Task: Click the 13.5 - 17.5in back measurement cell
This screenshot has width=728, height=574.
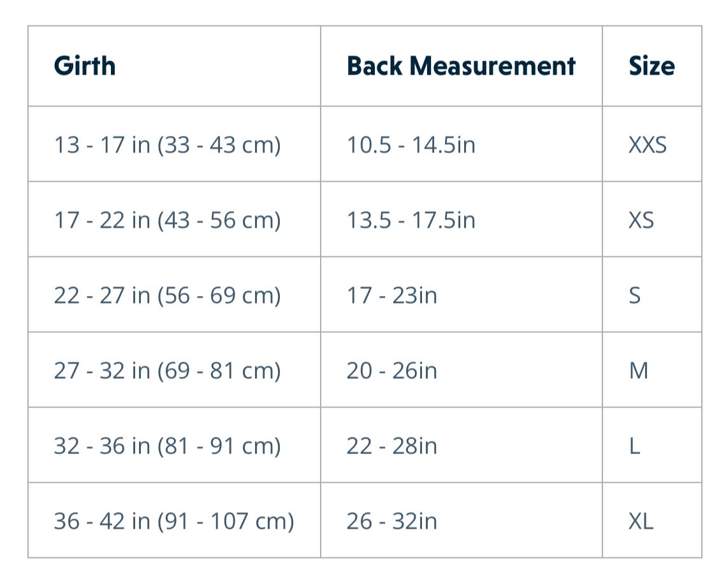Action: click(411, 220)
